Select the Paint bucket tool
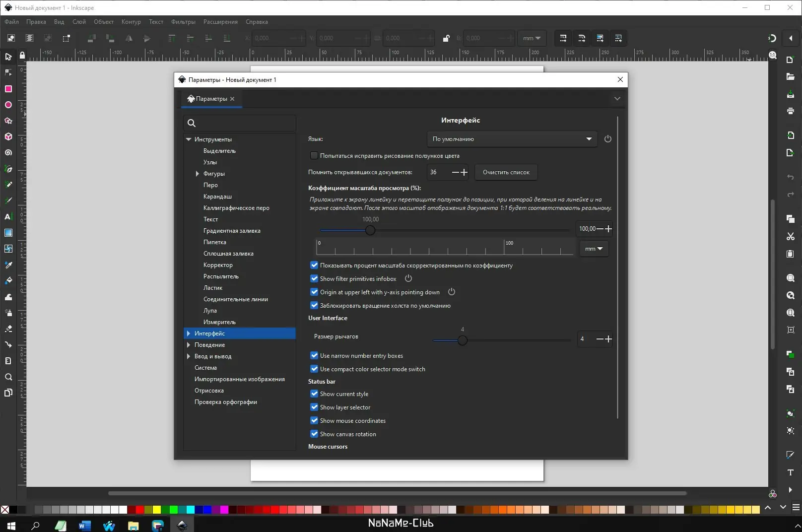The width and height of the screenshot is (802, 532). 8,280
